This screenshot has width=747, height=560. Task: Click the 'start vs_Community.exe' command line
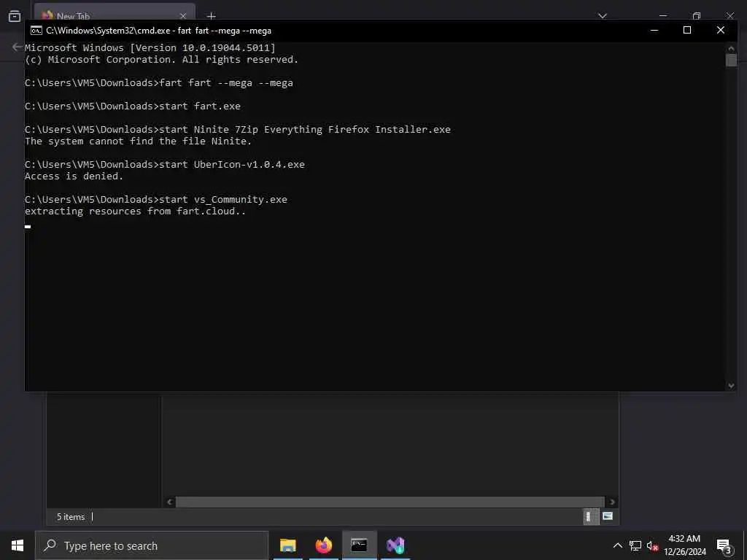point(156,200)
